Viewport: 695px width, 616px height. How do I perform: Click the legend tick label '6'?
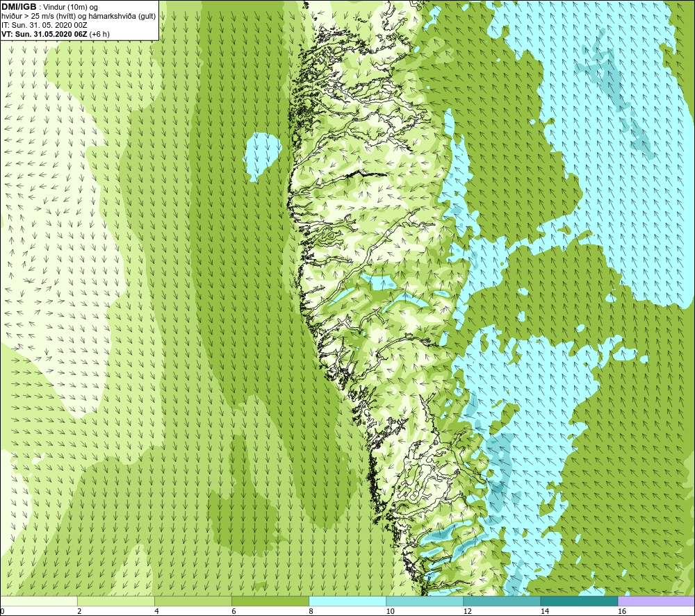pos(234,611)
